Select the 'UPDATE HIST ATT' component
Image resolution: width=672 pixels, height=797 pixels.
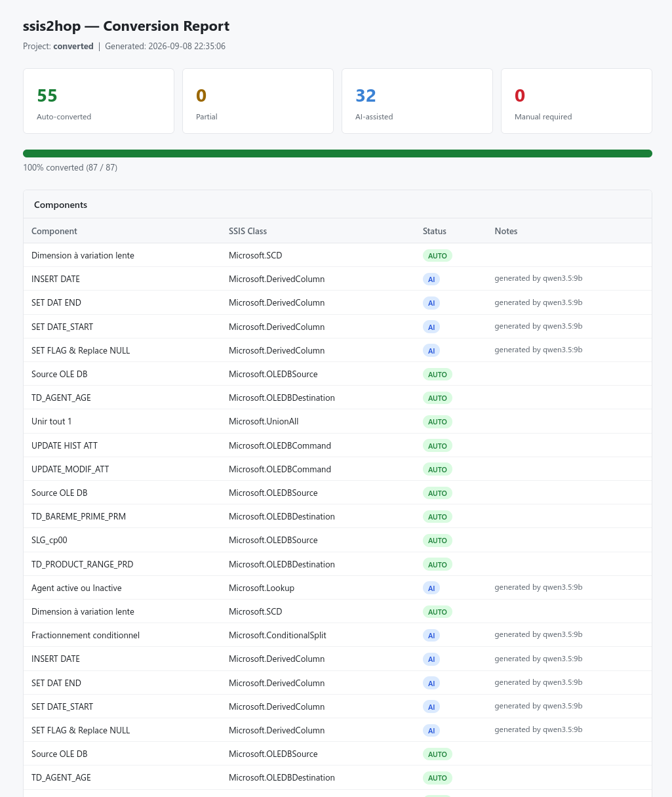click(64, 445)
